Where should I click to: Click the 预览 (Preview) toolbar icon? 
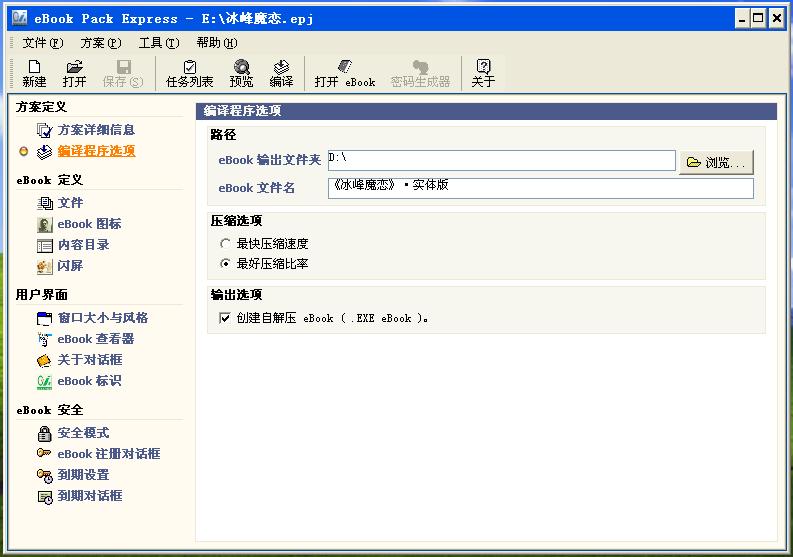tap(242, 66)
